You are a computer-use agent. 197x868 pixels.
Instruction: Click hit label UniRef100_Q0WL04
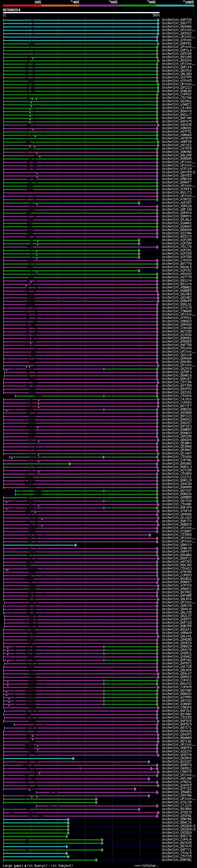[177, 548]
